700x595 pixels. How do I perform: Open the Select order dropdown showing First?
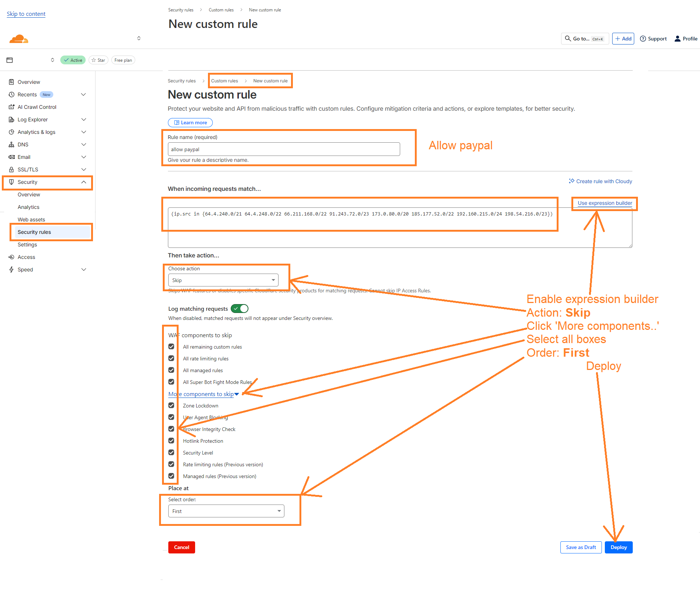tap(226, 511)
